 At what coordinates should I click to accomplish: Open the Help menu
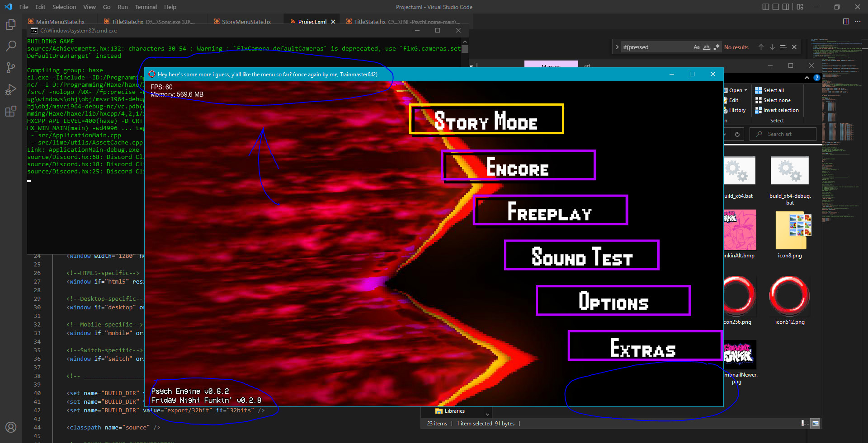pos(170,7)
